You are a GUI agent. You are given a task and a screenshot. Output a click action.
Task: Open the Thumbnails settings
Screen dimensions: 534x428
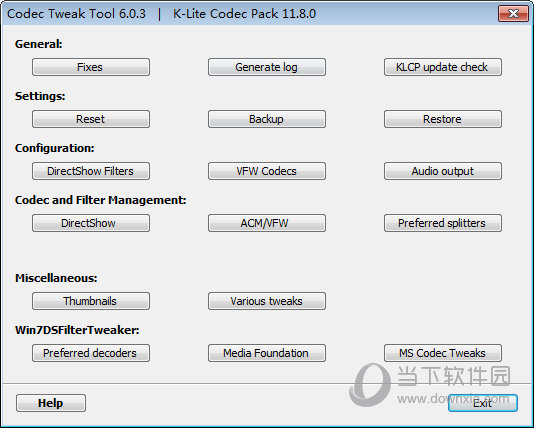91,301
